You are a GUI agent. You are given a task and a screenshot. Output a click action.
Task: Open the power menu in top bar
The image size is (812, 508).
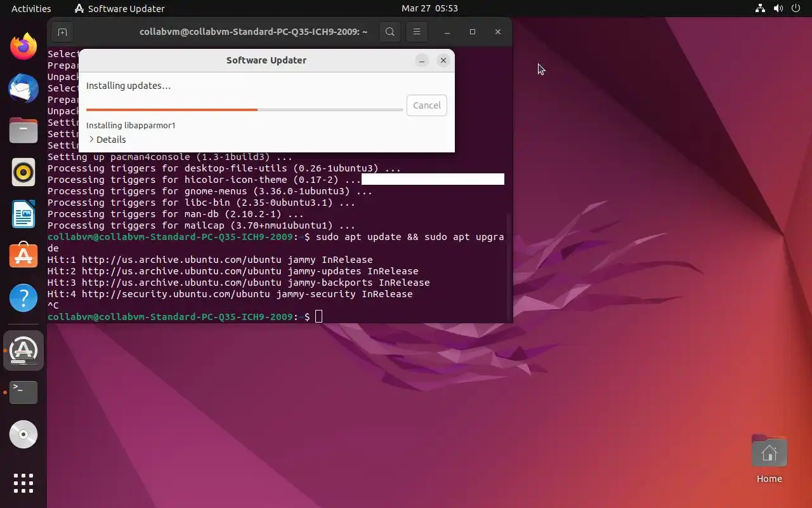coord(797,8)
